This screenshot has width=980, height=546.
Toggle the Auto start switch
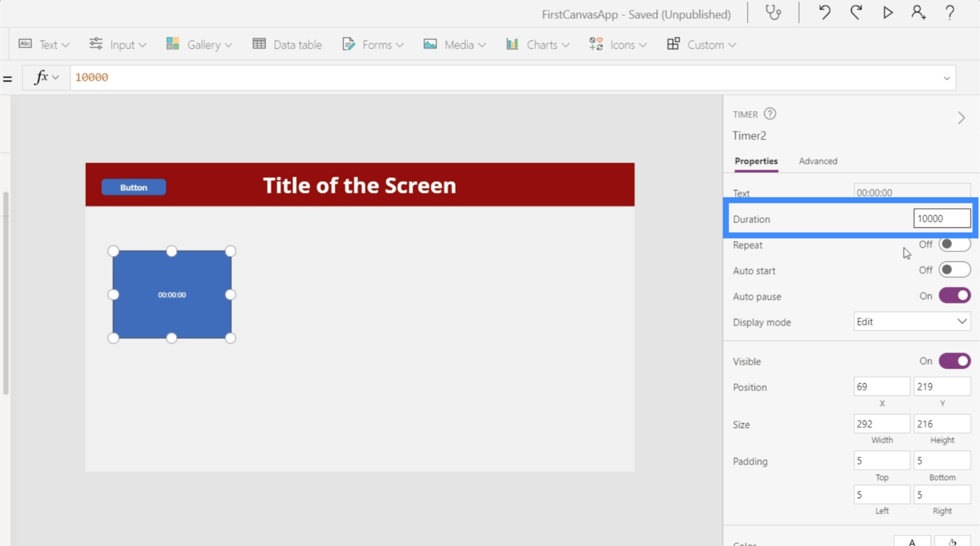point(954,269)
